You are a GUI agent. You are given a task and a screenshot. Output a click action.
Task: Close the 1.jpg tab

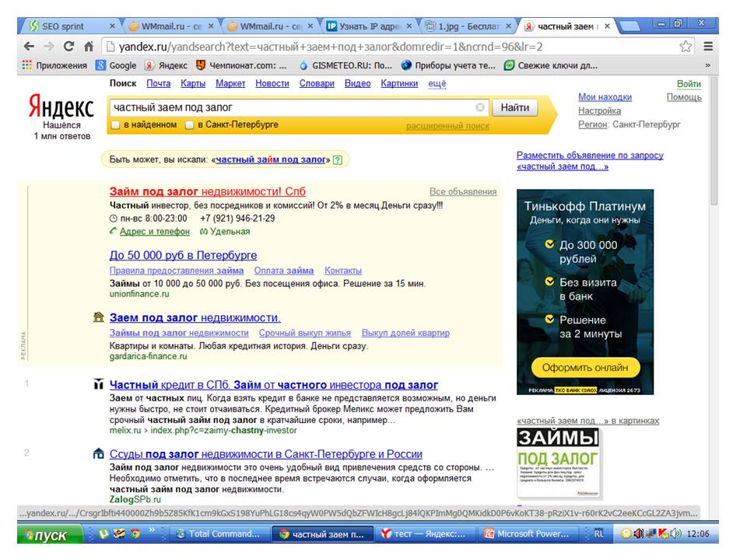508,26
